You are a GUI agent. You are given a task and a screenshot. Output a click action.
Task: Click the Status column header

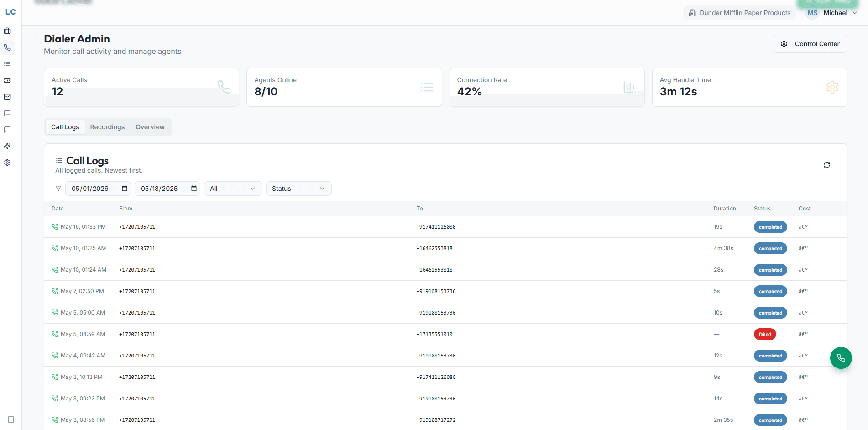(762, 209)
